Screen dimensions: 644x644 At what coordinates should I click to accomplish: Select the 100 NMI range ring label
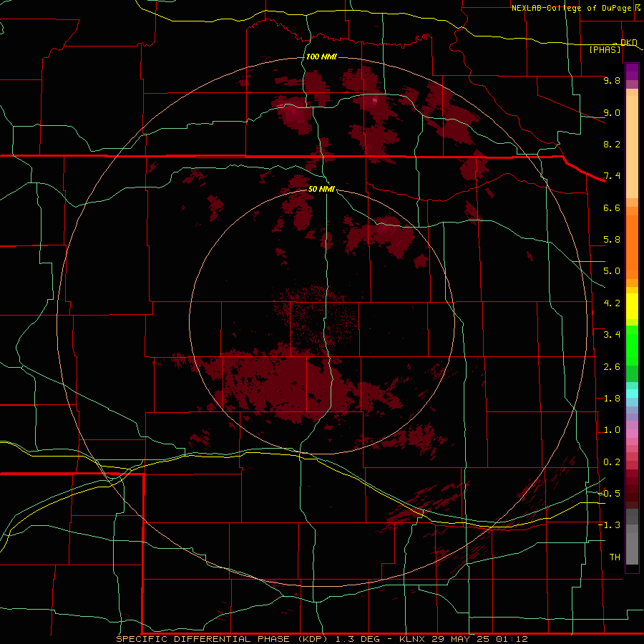pyautogui.click(x=321, y=57)
